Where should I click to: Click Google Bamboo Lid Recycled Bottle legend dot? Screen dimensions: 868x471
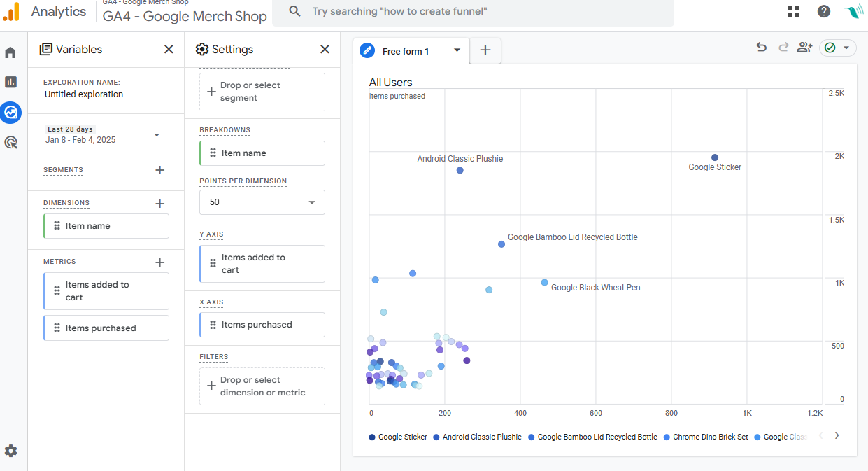532,437
